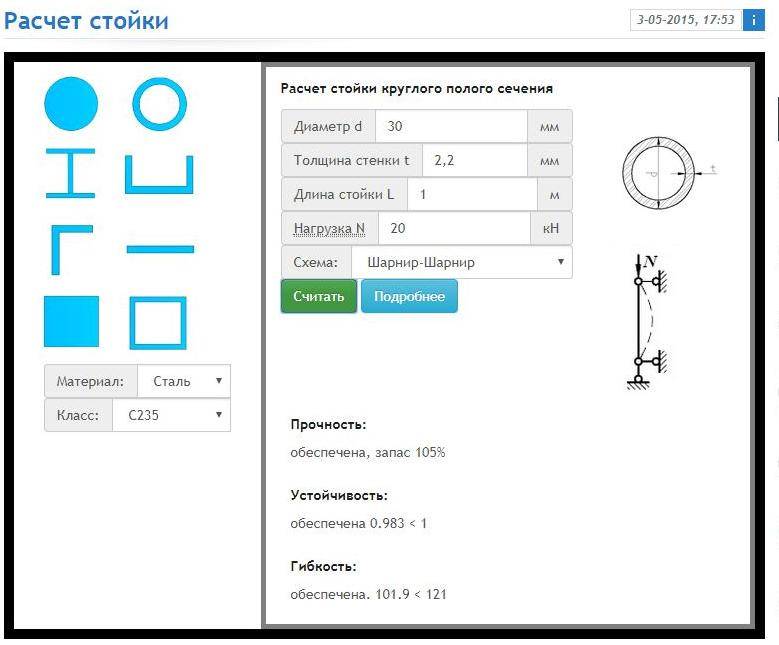
Task: Select the solid square section icon
Action: [x=72, y=322]
